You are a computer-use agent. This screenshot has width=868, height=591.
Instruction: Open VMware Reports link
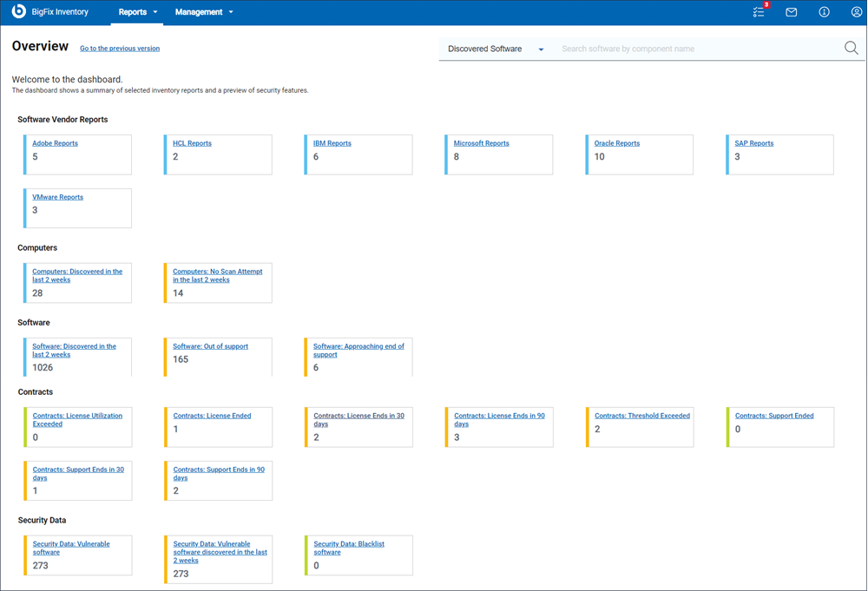57,197
